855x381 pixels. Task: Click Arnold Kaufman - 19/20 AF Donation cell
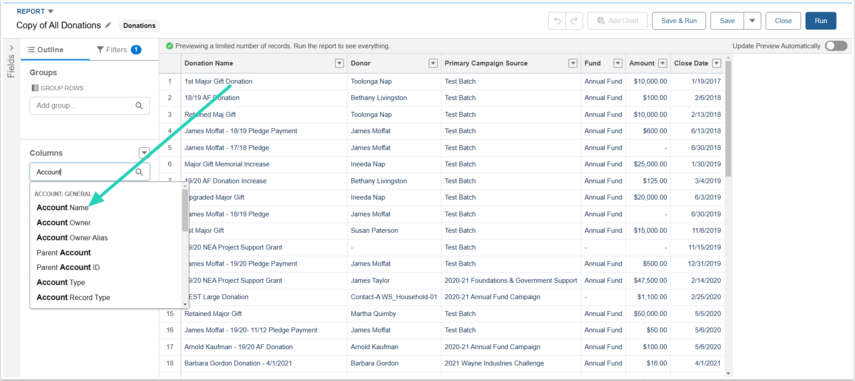(x=264, y=347)
